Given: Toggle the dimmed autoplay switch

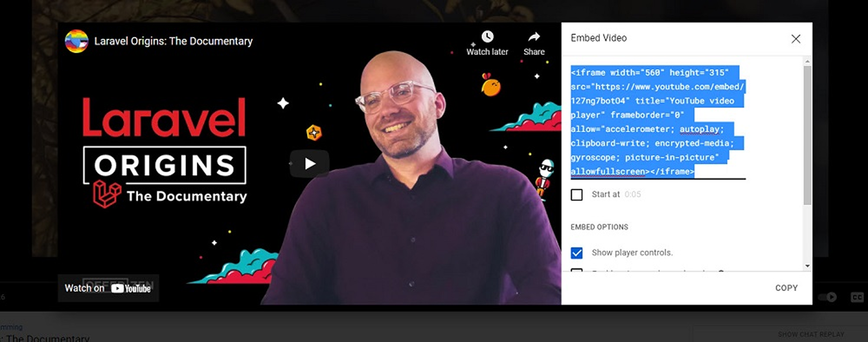Looking at the screenshot, I should click(x=828, y=297).
